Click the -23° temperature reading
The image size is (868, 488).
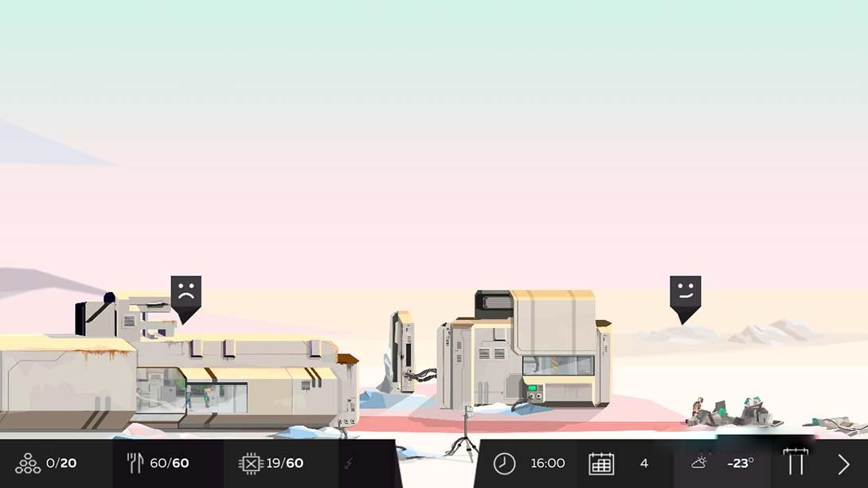pos(740,463)
